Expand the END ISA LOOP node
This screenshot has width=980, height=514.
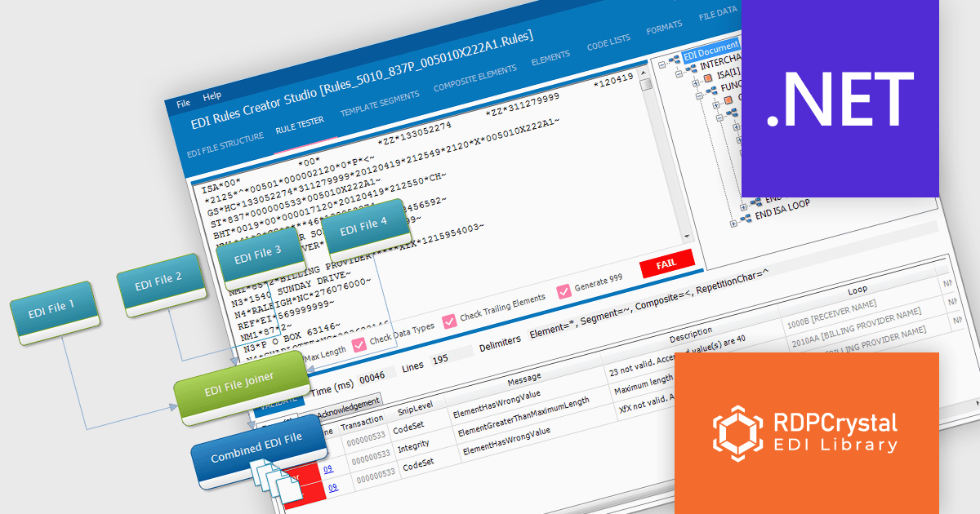[733, 222]
